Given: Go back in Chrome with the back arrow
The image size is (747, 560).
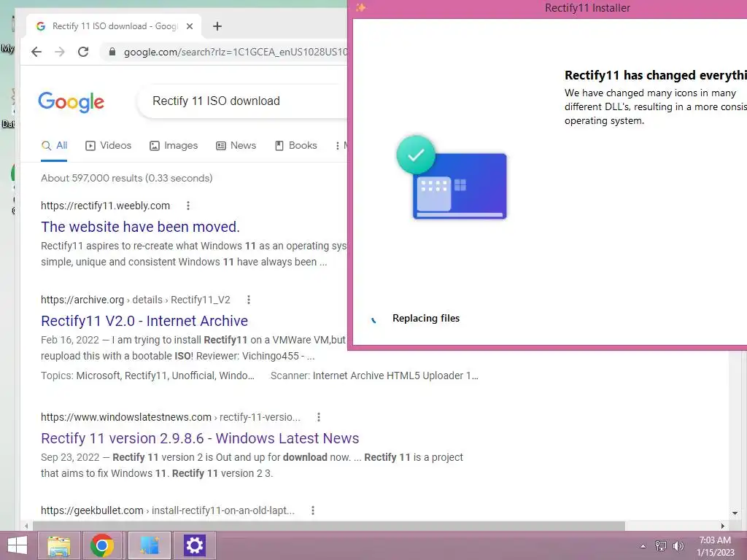Looking at the screenshot, I should click(x=36, y=52).
